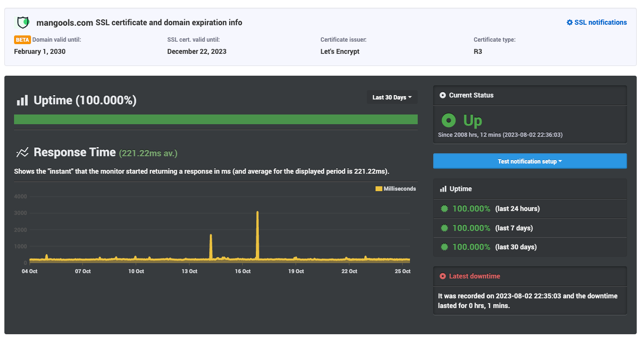
Task: Click the tallest spike on response chart
Action: pos(257,213)
